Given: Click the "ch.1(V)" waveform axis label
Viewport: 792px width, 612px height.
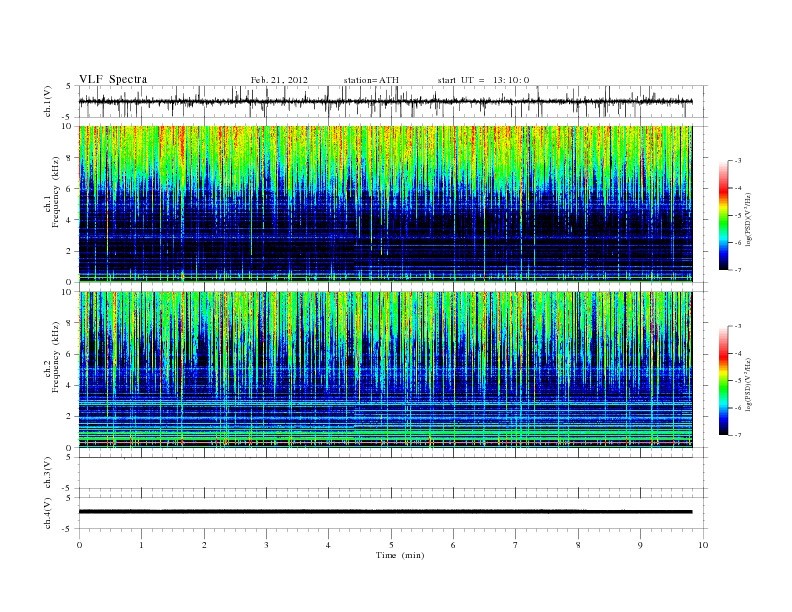Looking at the screenshot, I should tap(48, 102).
